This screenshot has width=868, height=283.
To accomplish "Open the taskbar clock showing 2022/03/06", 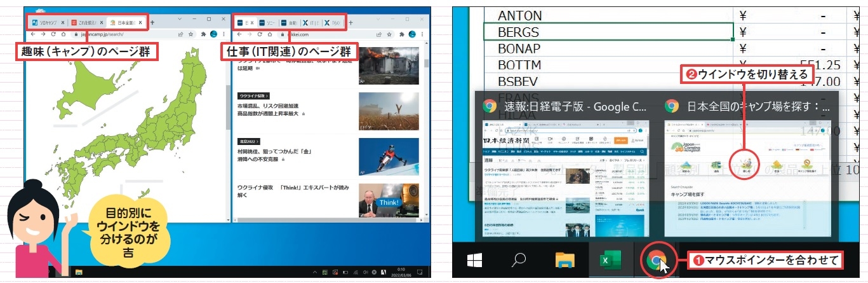I will click(x=401, y=272).
